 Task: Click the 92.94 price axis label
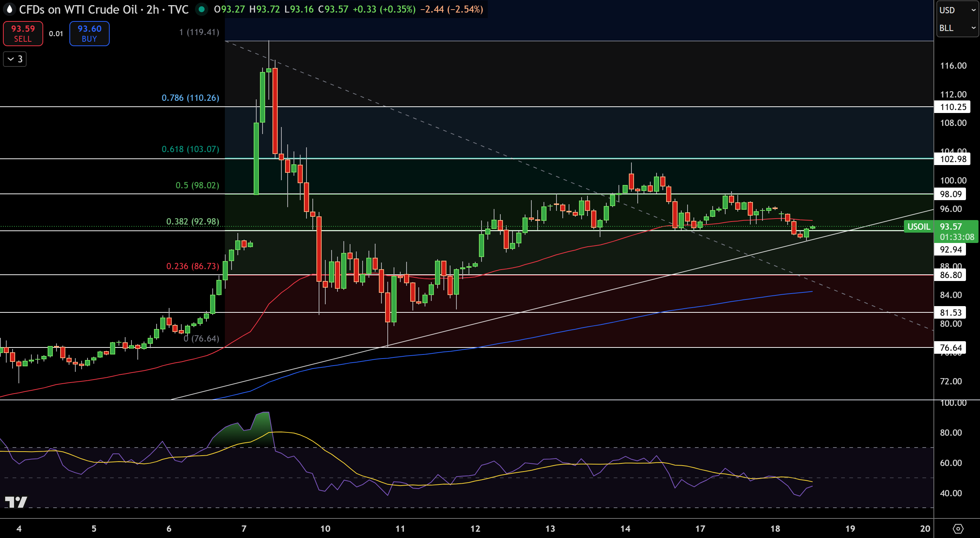[x=950, y=250]
